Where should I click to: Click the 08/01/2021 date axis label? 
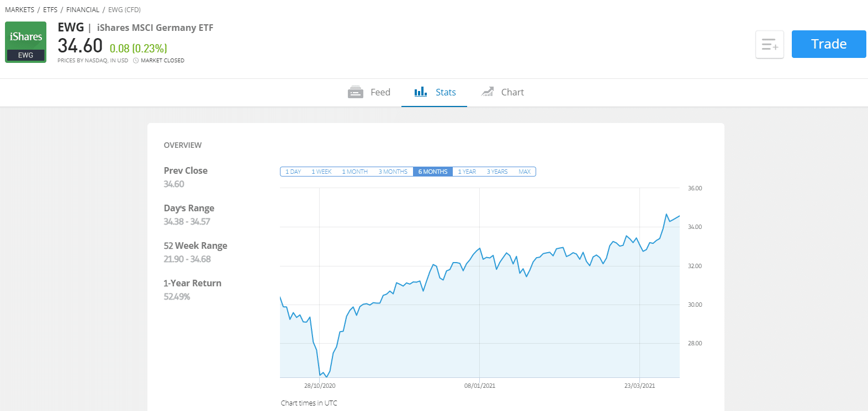pos(480,386)
